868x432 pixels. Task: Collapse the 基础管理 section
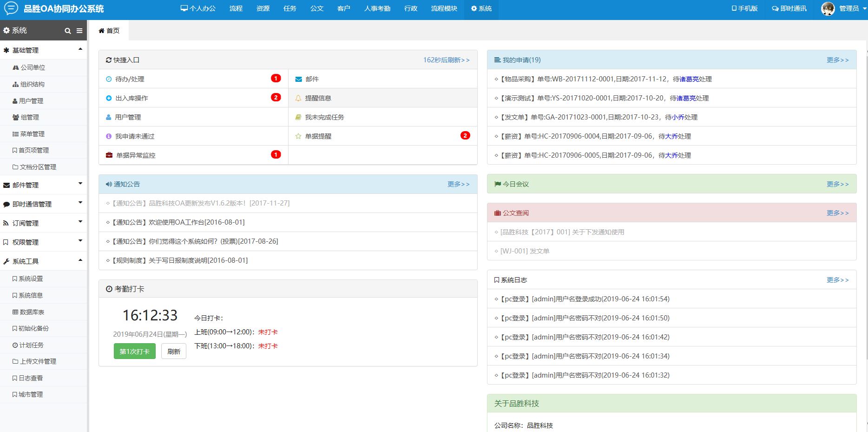(43, 50)
